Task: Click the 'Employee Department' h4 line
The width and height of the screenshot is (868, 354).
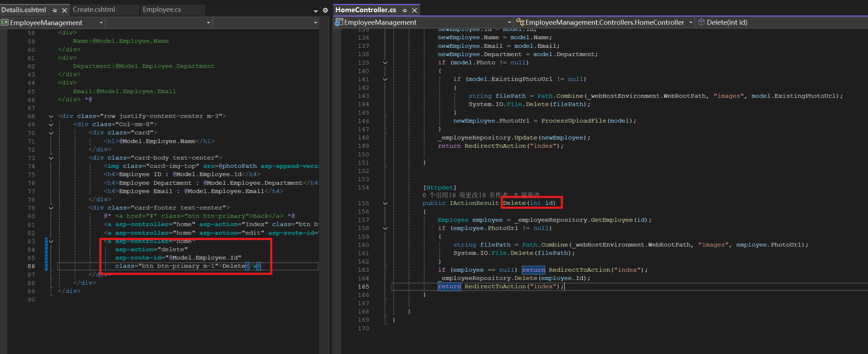Action: point(211,183)
